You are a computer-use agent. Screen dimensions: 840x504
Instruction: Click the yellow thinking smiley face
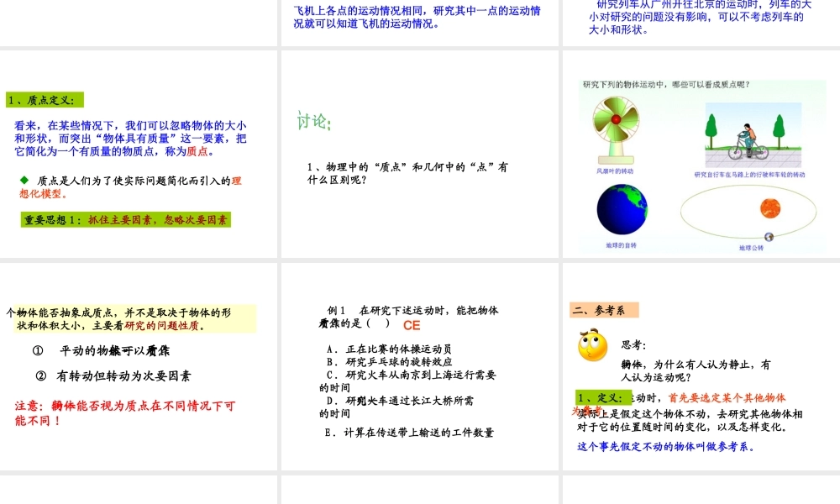(x=592, y=345)
